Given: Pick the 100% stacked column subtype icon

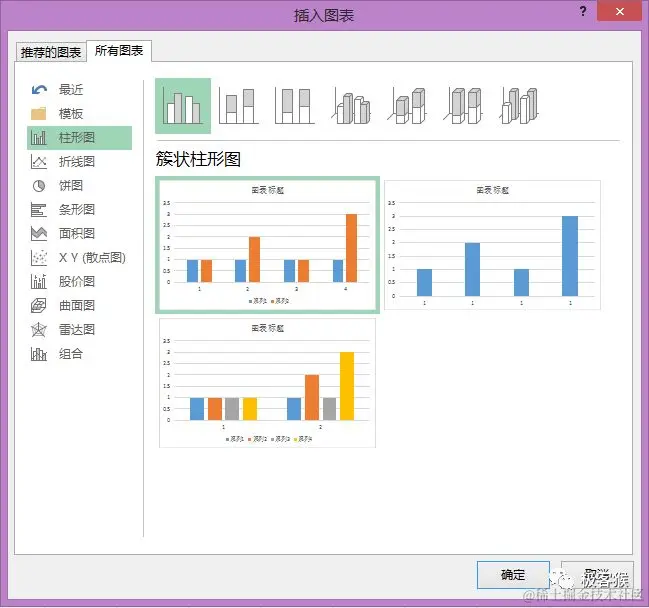Looking at the screenshot, I should point(294,106).
